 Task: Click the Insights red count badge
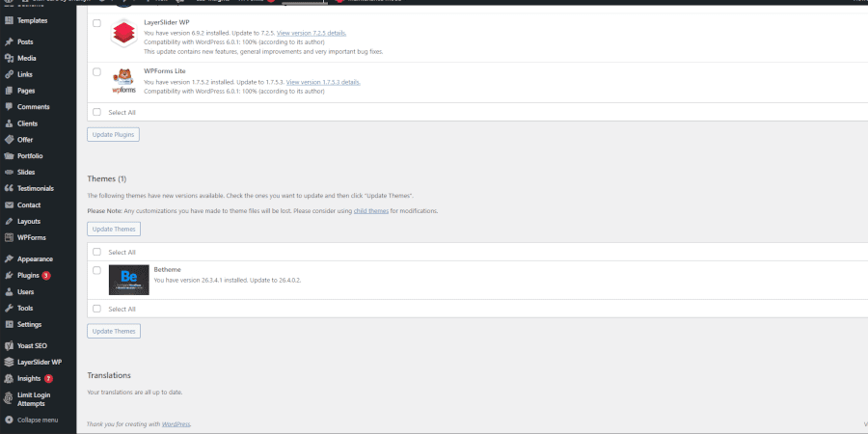48,379
